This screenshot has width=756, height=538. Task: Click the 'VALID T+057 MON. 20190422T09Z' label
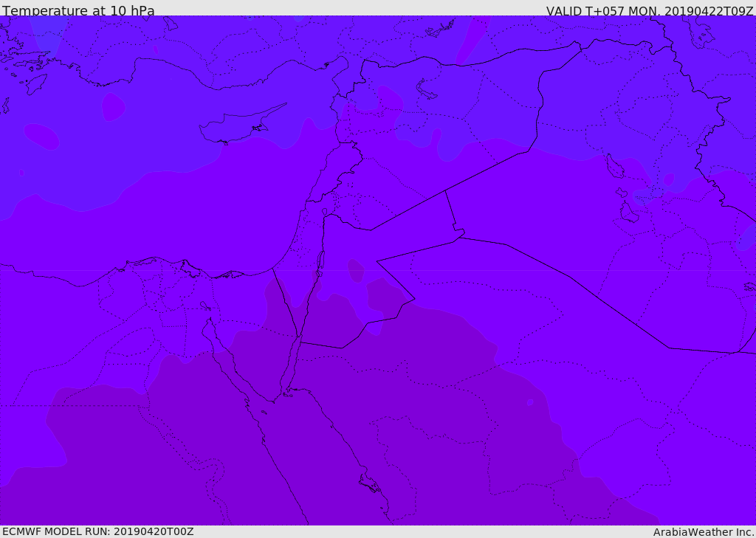[x=650, y=10]
